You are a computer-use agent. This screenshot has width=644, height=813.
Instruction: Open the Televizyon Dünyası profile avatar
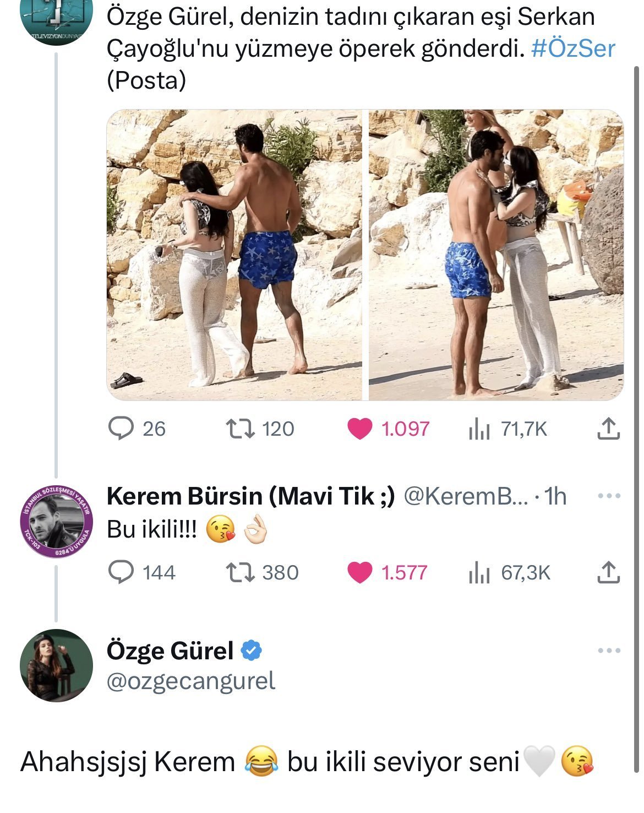pos(56,19)
